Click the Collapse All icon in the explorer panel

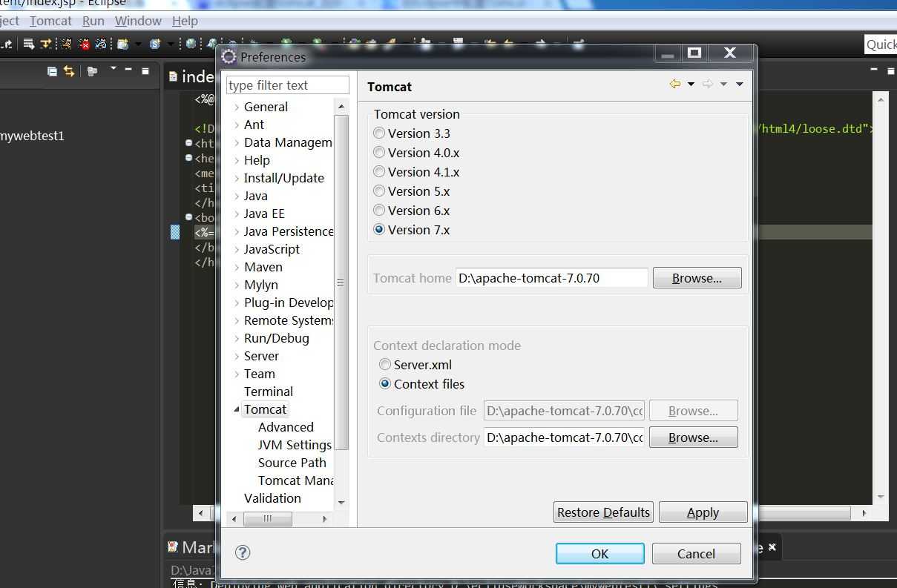tap(52, 71)
